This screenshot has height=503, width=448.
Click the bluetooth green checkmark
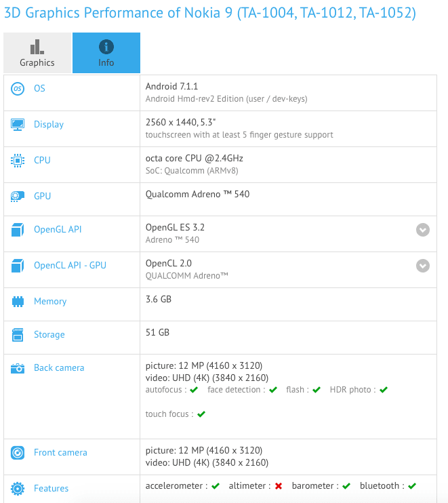tap(412, 486)
